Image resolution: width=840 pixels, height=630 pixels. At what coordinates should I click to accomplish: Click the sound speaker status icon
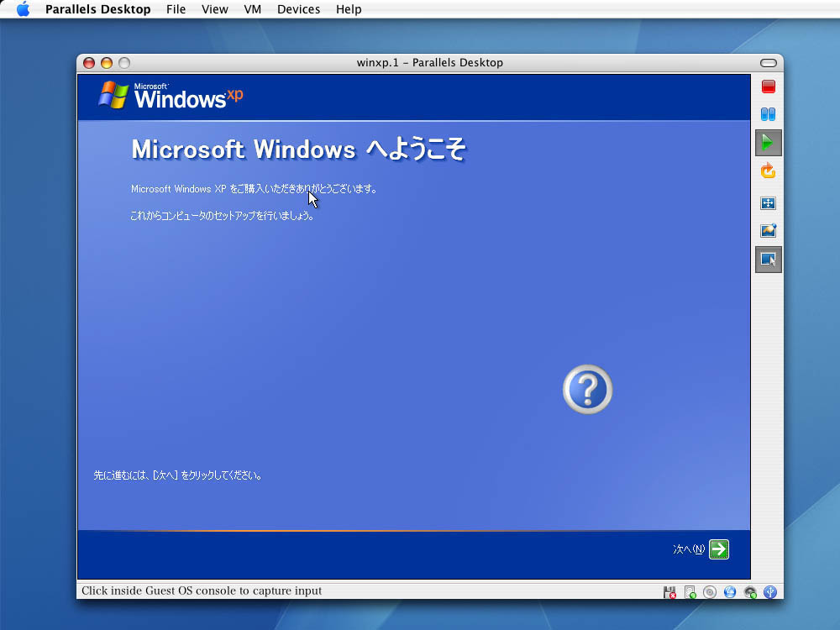coord(750,592)
